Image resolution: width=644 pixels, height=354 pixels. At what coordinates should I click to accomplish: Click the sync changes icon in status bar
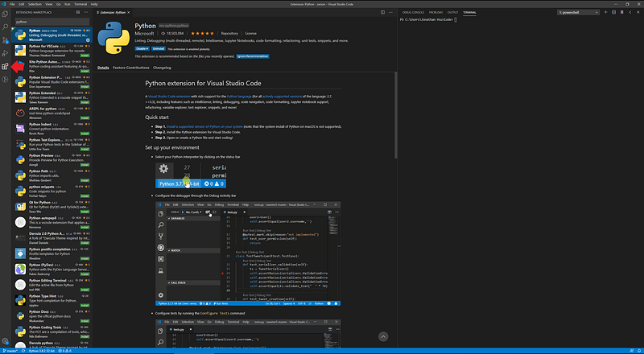pos(23,351)
